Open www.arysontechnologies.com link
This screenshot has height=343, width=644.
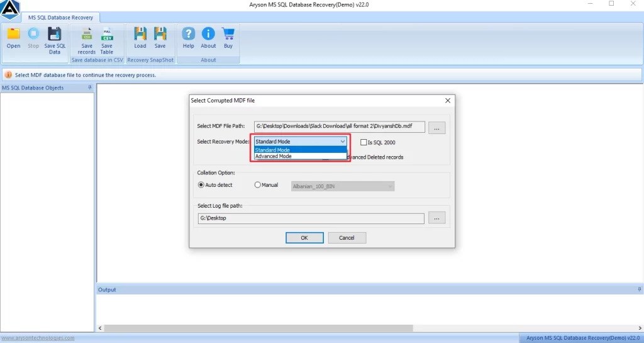coord(38,338)
